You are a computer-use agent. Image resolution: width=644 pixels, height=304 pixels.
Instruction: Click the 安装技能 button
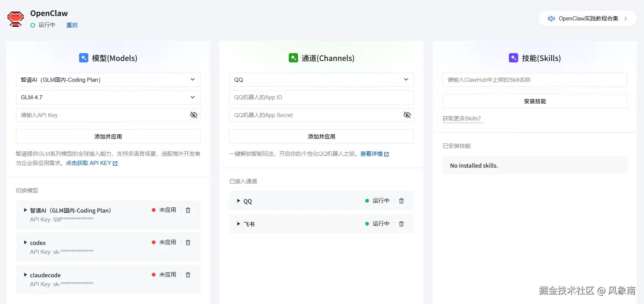pyautogui.click(x=535, y=101)
